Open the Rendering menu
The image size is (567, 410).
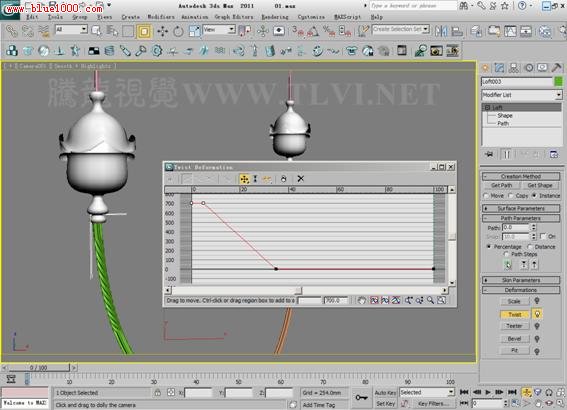[x=275, y=17]
